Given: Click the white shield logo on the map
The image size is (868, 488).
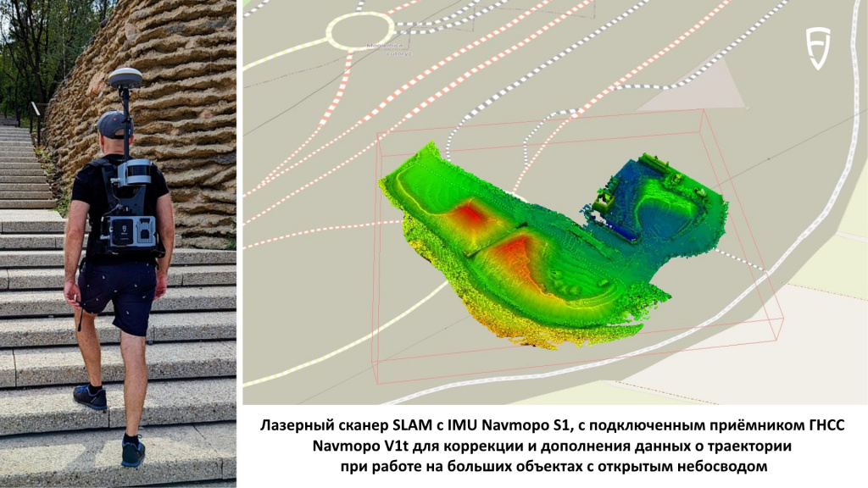Looking at the screenshot, I should (x=818, y=47).
